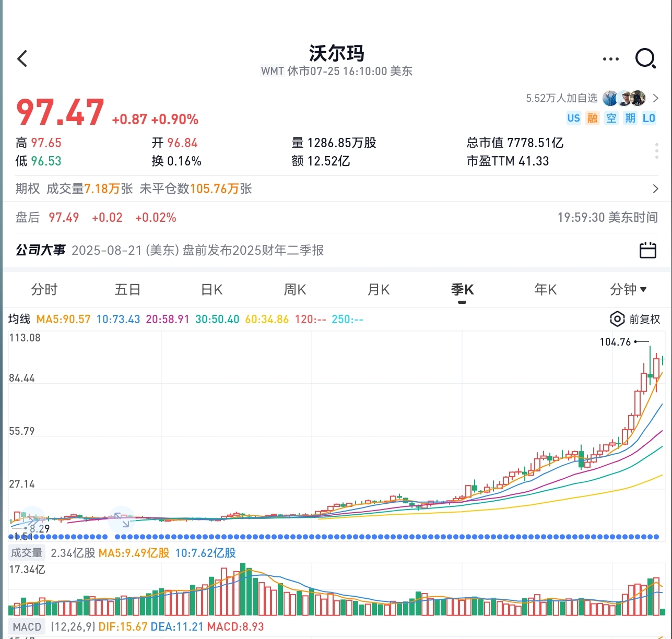Screen dimensions: 672x639
Task: Tap the 19:59:30 美东时间 timestamp
Action: point(607,217)
